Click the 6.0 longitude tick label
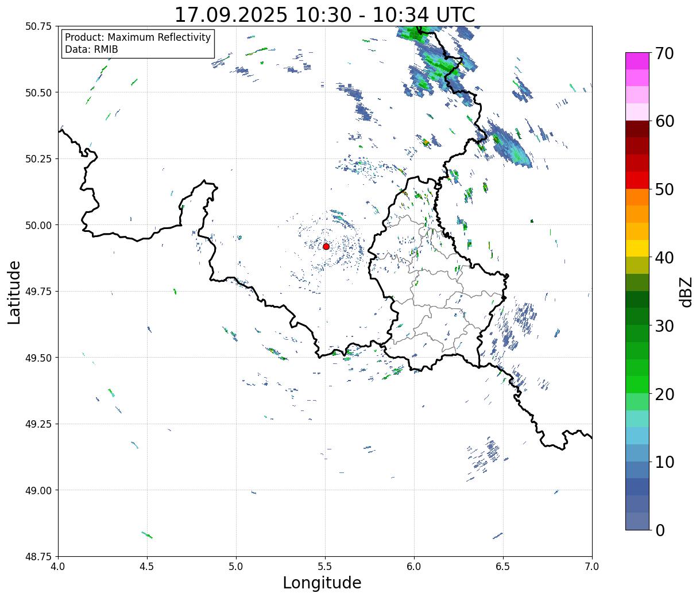Image resolution: width=700 pixels, height=597 pixels. click(x=414, y=567)
